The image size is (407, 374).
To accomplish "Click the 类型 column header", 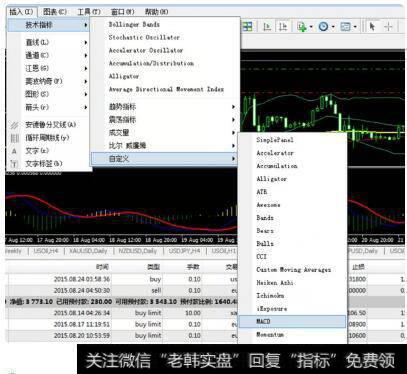I will [154, 267].
